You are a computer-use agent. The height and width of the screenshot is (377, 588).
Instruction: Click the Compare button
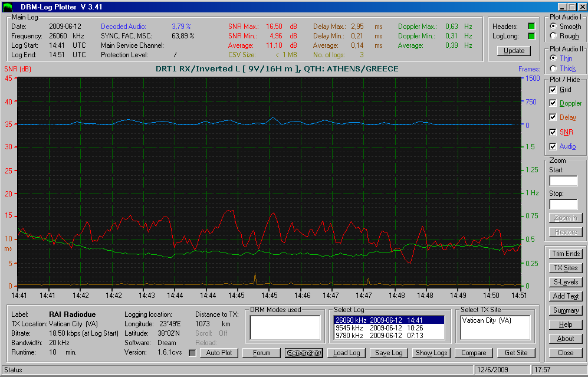[x=474, y=353]
